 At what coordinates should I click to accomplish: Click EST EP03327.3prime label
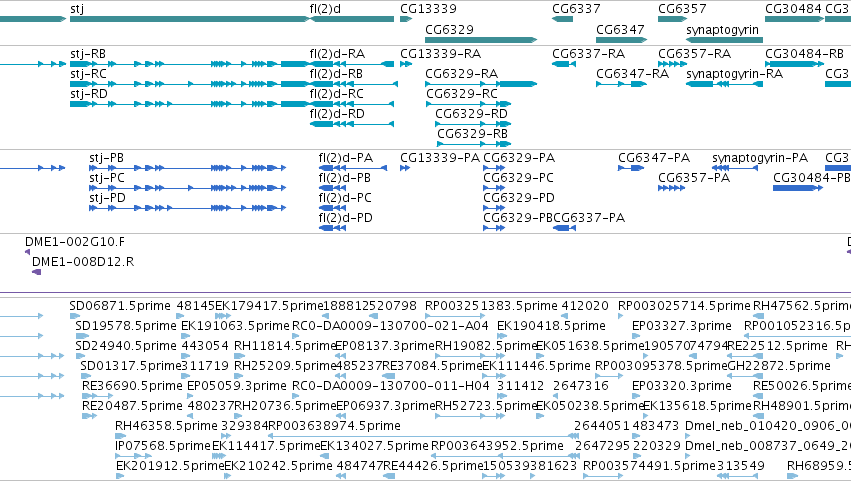point(682,326)
